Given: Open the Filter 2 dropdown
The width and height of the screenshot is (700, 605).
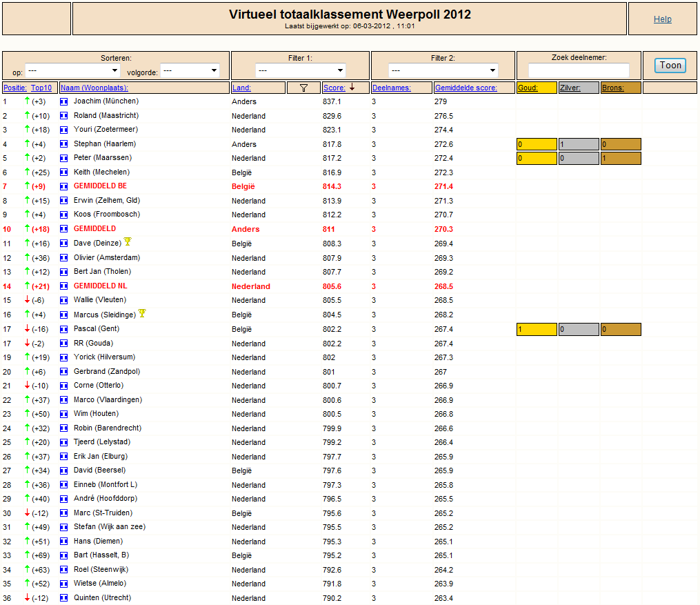Looking at the screenshot, I should 443,70.
